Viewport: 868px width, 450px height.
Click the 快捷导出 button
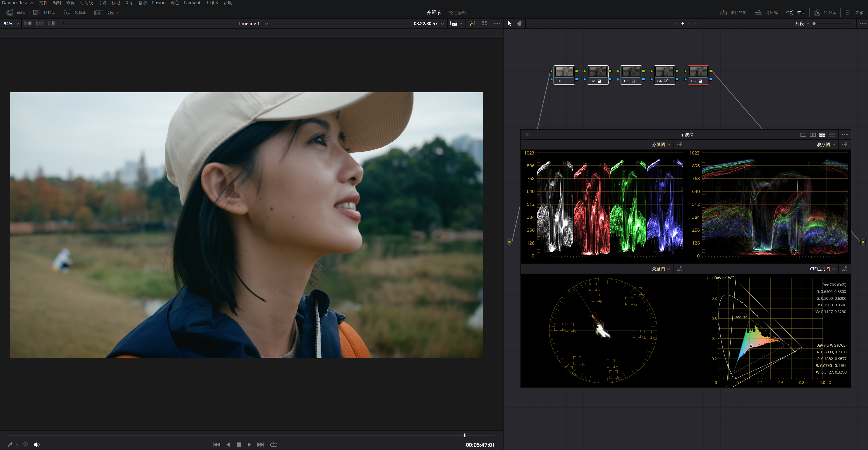[x=734, y=12]
